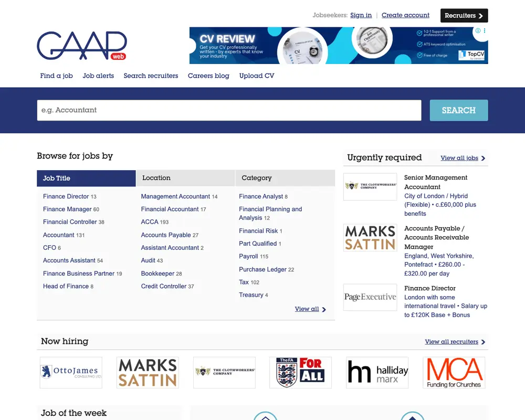The image size is (525, 420).
Task: Open Job alerts menu item
Action: [99, 76]
